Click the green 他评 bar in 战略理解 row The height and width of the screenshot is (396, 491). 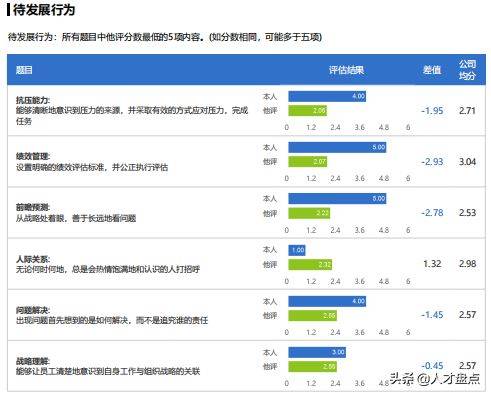[x=312, y=367]
